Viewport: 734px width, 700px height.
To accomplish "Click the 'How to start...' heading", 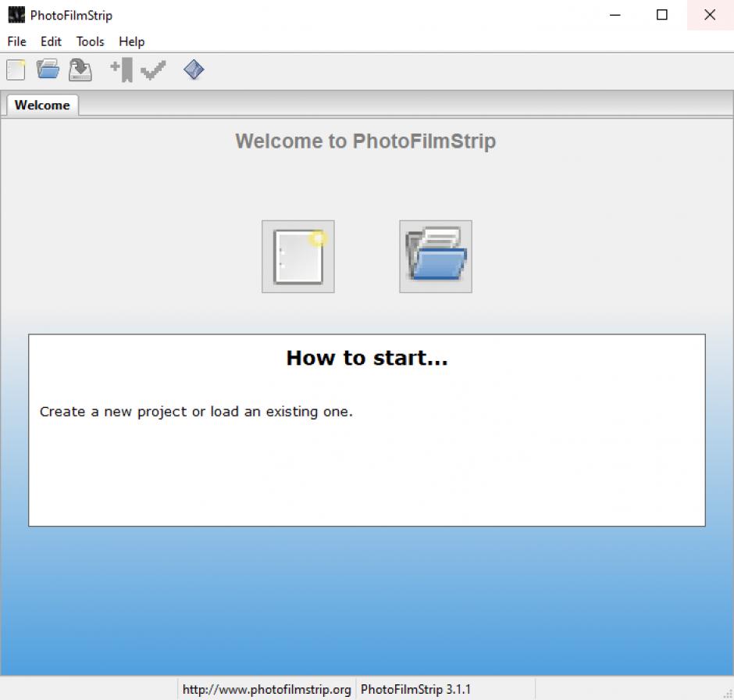I will pos(367,358).
